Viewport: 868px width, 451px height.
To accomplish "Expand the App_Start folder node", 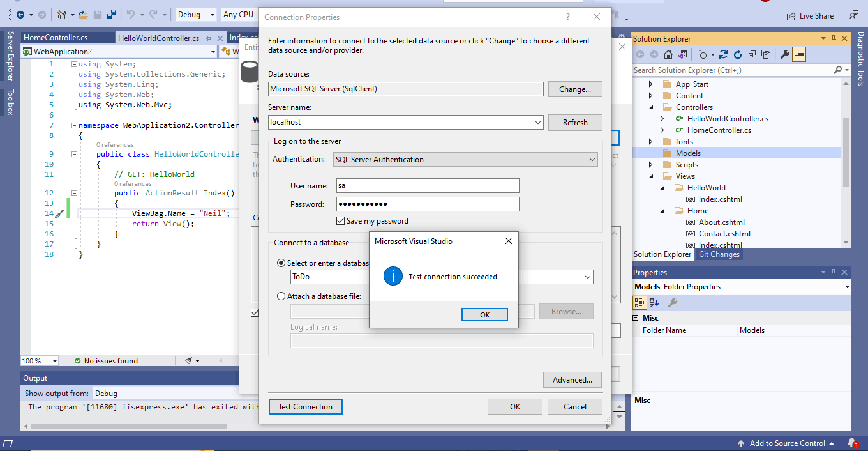I will (651, 84).
